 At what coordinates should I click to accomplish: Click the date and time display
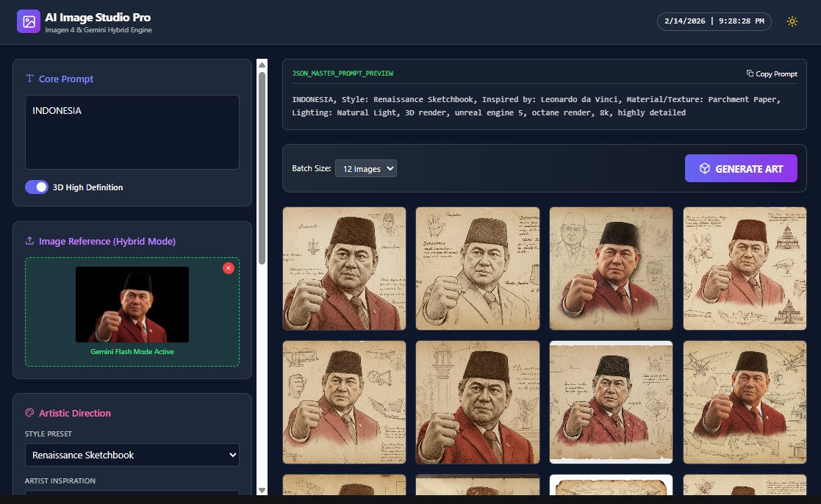coord(714,21)
